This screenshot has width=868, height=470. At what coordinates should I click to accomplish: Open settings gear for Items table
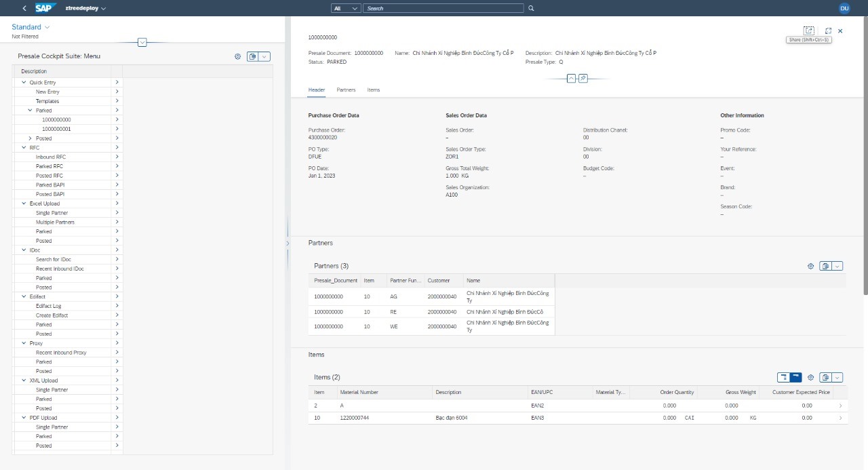(x=810, y=377)
